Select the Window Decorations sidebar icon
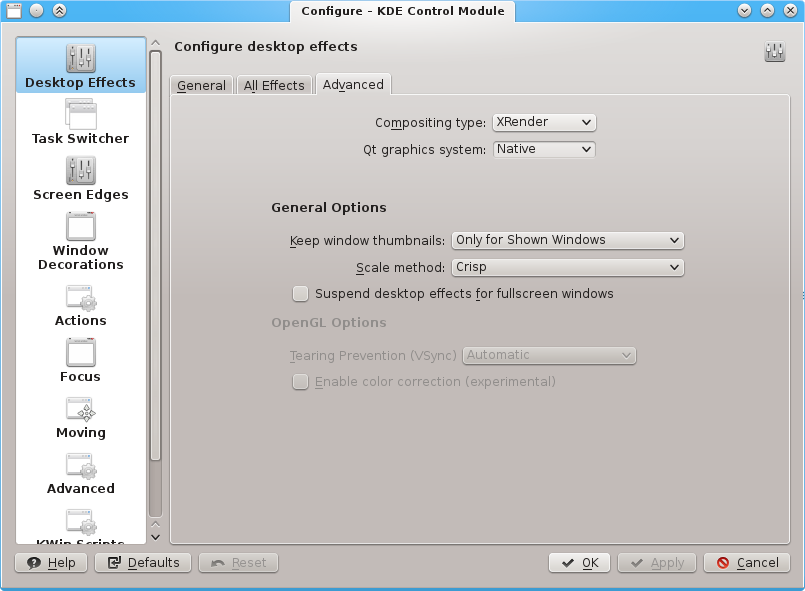Image resolution: width=805 pixels, height=591 pixels. point(81,226)
